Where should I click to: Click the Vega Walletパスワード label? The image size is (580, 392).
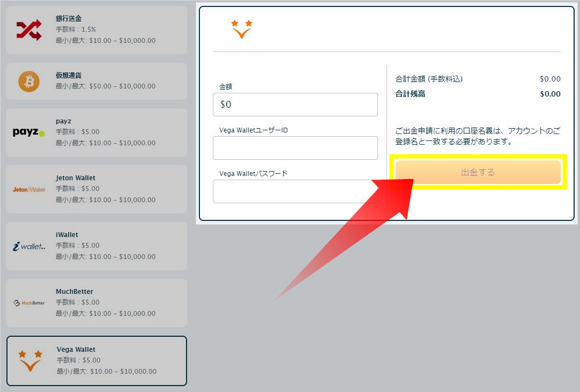click(254, 174)
